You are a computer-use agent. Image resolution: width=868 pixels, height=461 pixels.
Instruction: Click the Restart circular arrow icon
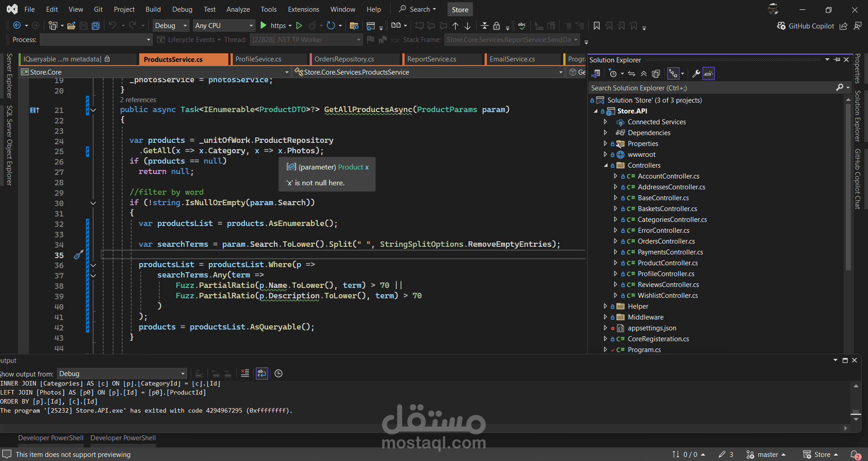[331, 26]
